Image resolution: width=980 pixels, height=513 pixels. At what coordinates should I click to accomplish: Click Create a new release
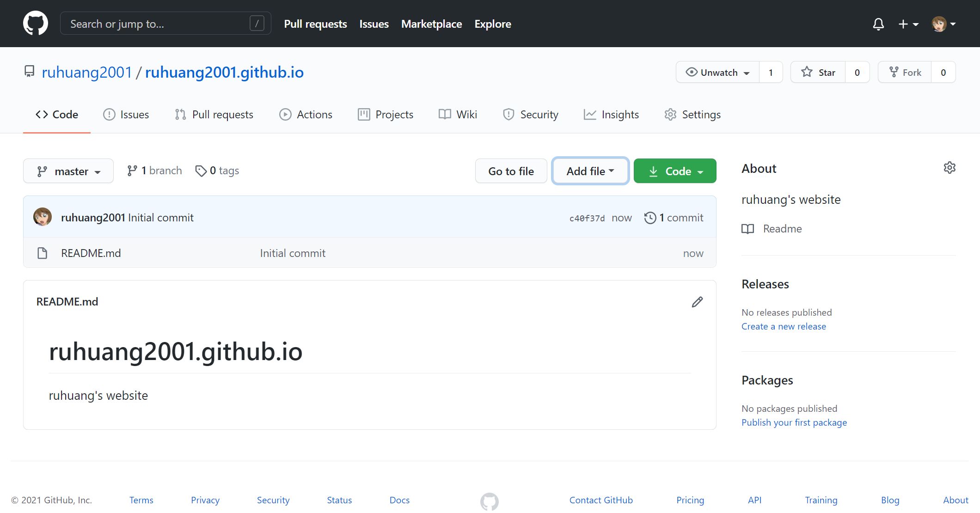[x=784, y=326]
